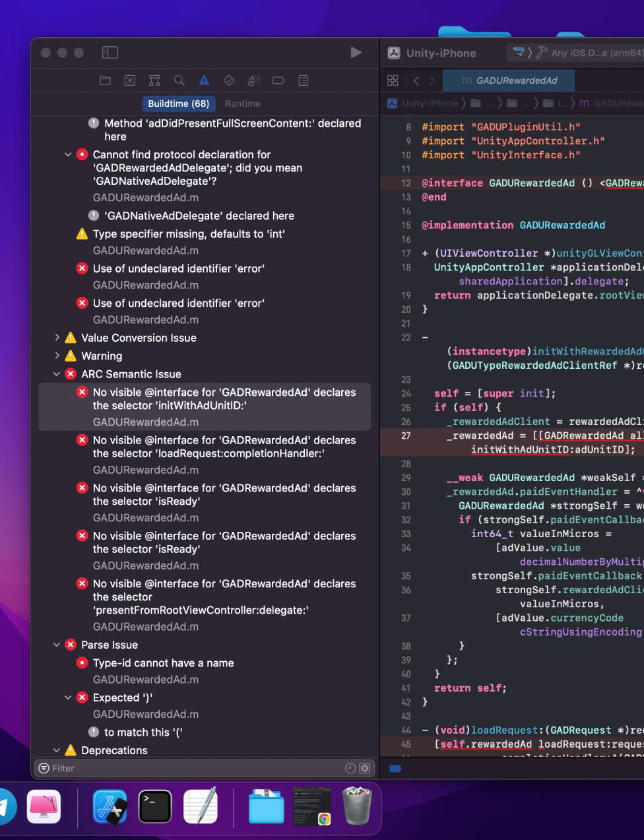Toggle the errors-only filter button
The height and width of the screenshot is (840, 644).
point(364,768)
